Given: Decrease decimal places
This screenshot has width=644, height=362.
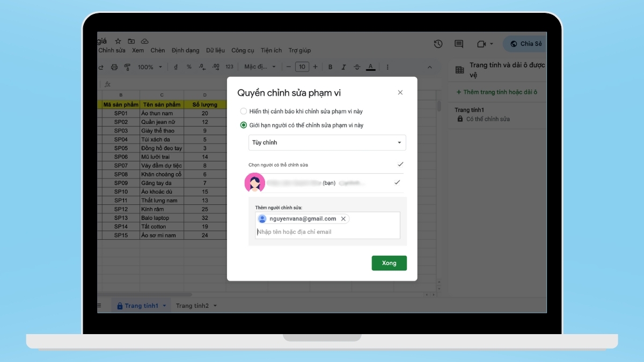Looking at the screenshot, I should tap(202, 67).
